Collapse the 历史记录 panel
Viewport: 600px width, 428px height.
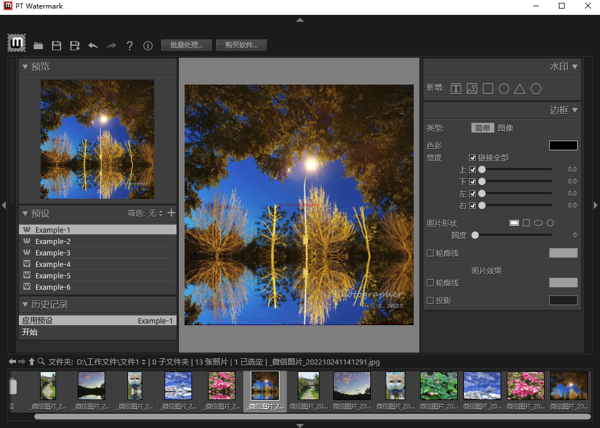click(x=25, y=304)
